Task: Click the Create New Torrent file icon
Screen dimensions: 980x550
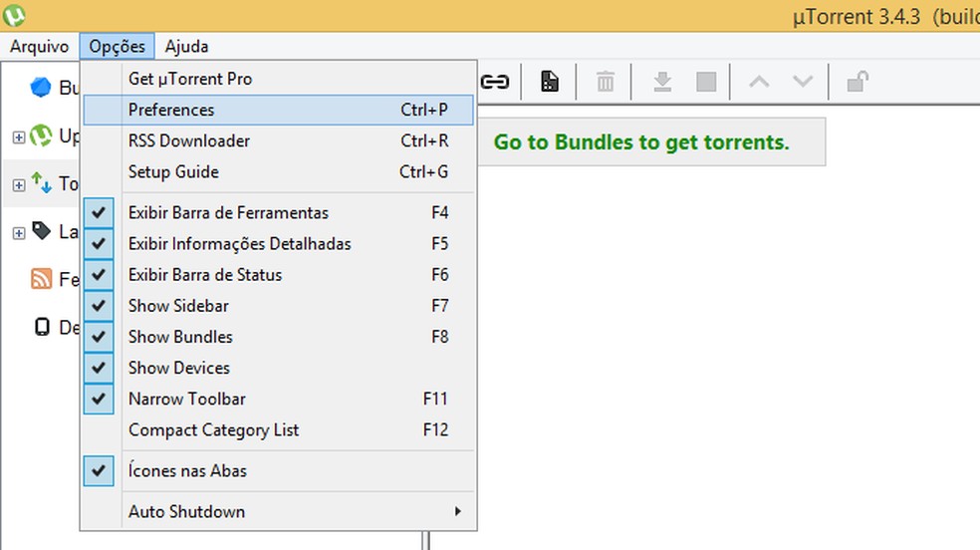Action: point(550,82)
